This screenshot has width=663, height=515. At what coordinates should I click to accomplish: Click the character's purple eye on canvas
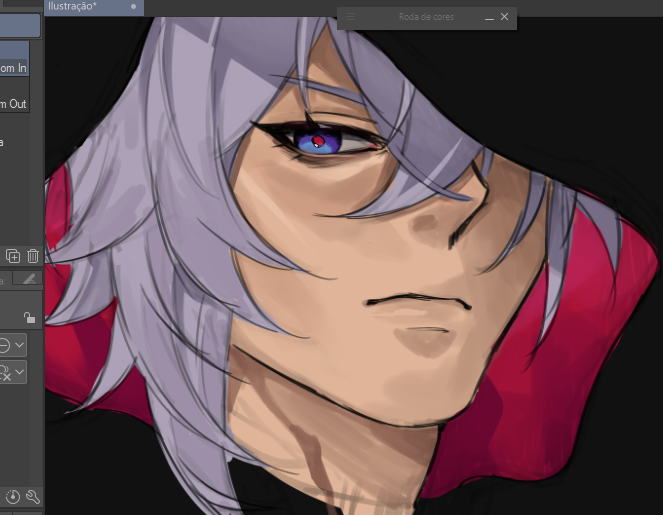(316, 141)
